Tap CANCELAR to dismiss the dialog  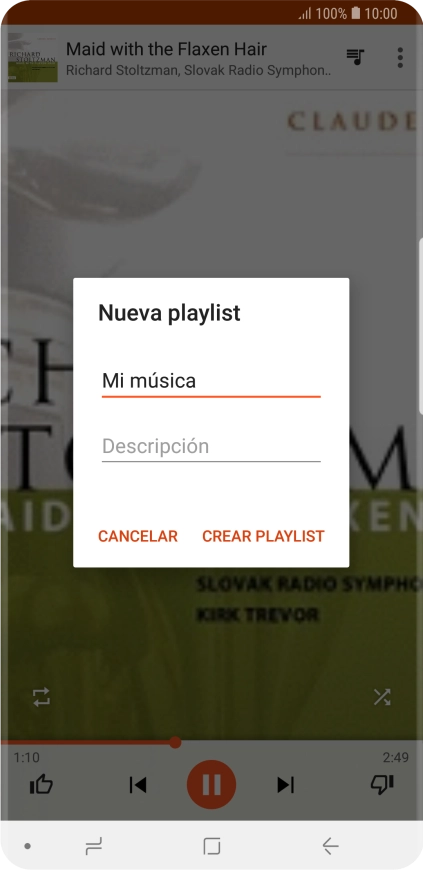click(x=138, y=537)
